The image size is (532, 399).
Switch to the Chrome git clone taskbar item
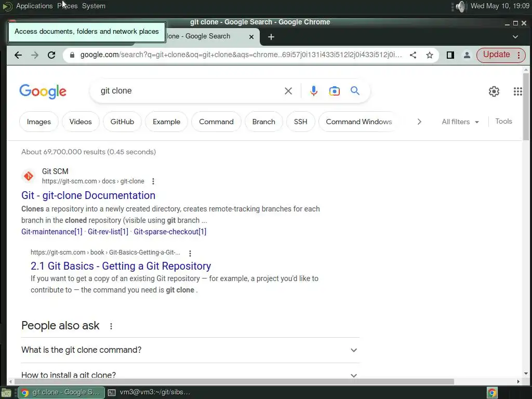pos(60,393)
